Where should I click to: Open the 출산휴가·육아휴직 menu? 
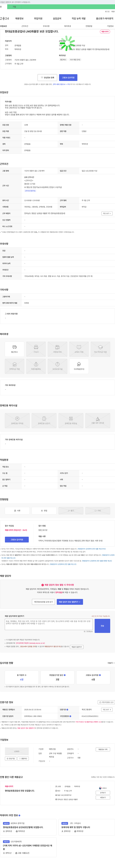coord(105,19)
